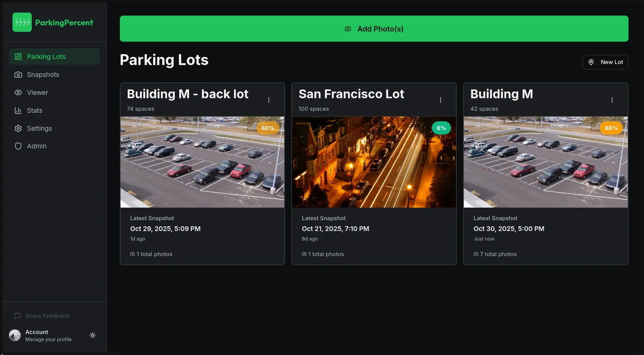Click the 88% occupancy badge
Image resolution: width=644 pixels, height=355 pixels.
tap(611, 128)
